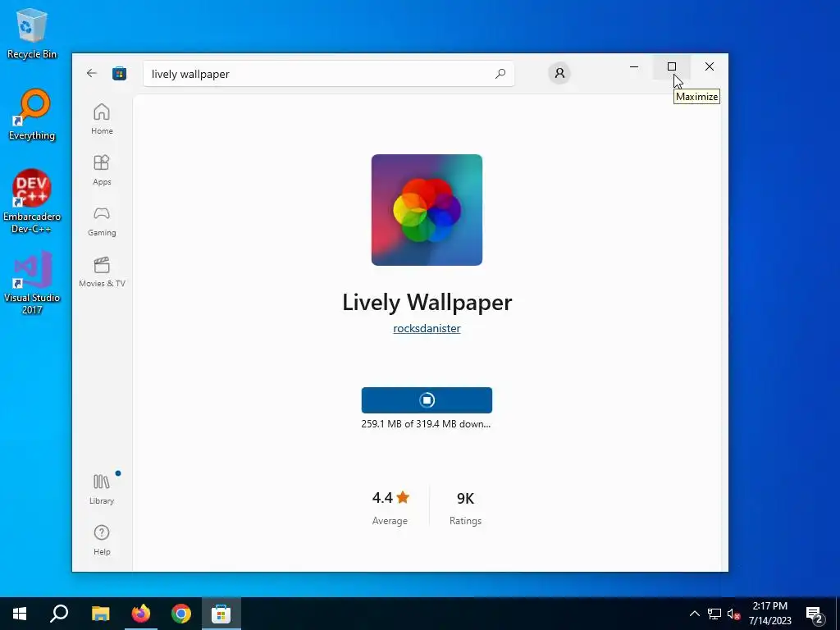
Task: Open Home in the Store sidebar
Action: [102, 119]
